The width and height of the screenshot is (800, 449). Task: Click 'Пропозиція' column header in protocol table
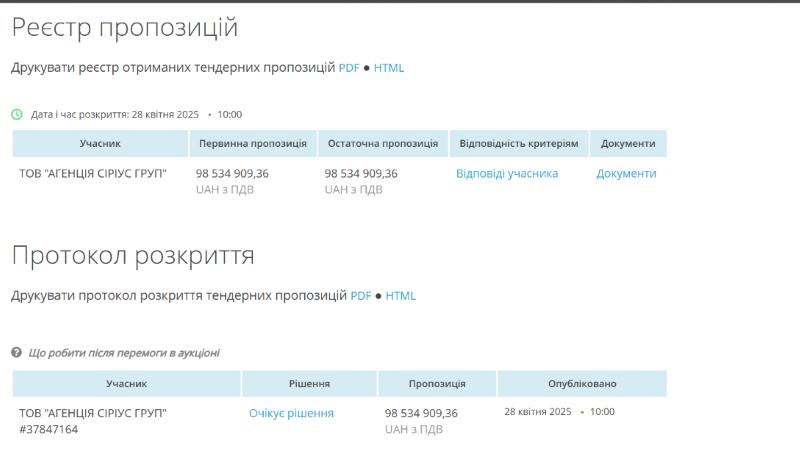pos(437,384)
